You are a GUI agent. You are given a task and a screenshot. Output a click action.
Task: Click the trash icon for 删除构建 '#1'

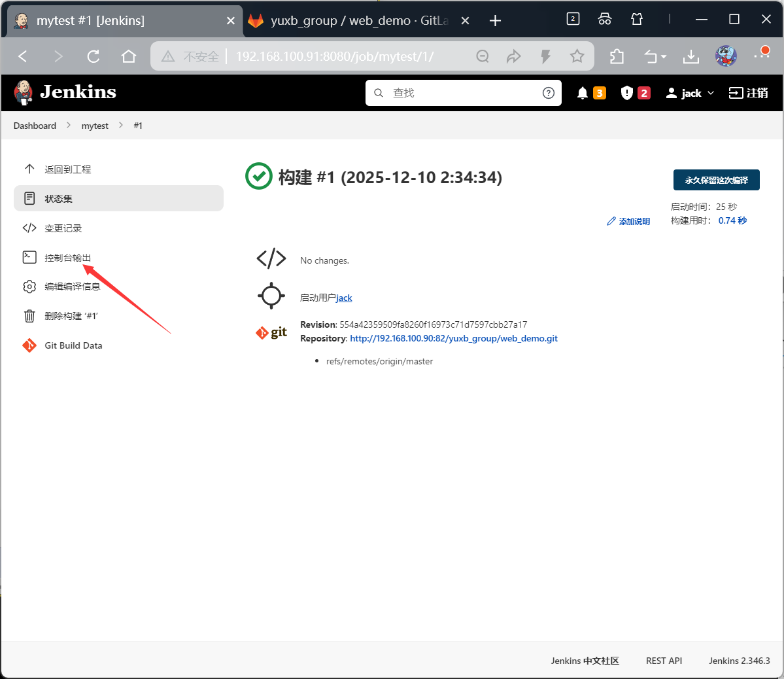29,316
